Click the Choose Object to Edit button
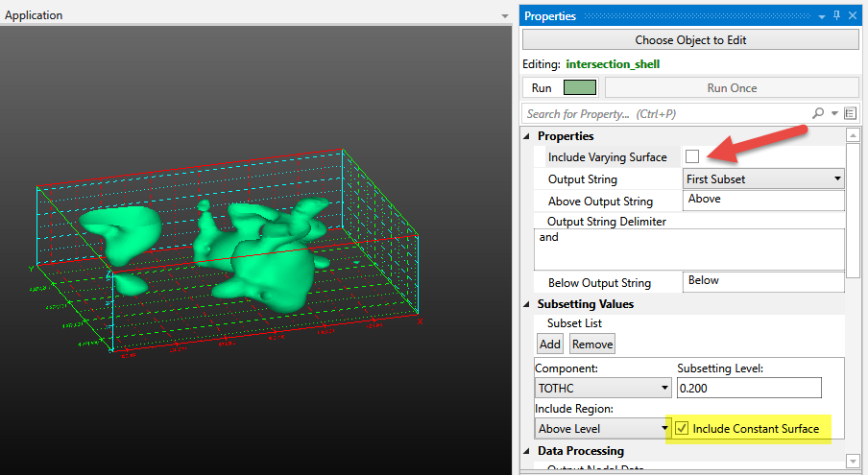This screenshot has width=868, height=475. tap(690, 40)
